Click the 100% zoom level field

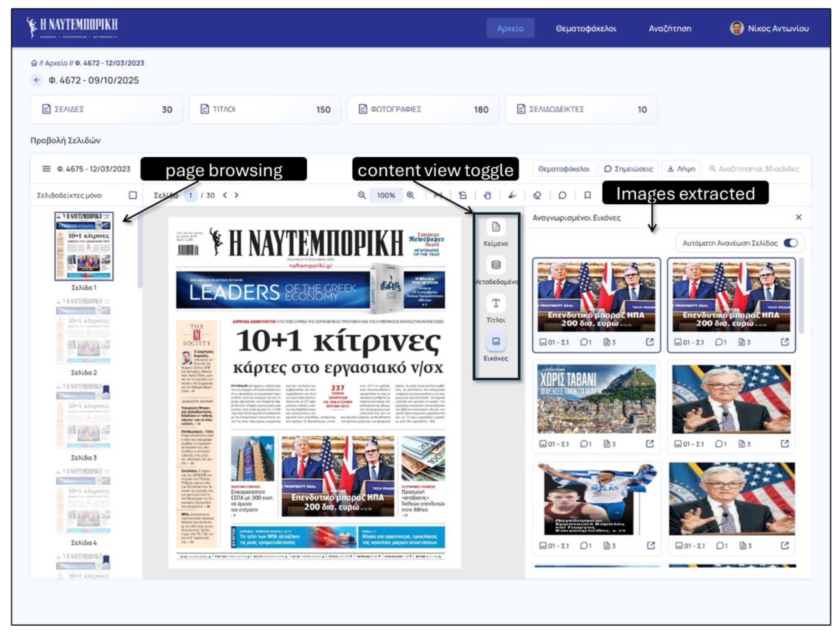click(386, 195)
